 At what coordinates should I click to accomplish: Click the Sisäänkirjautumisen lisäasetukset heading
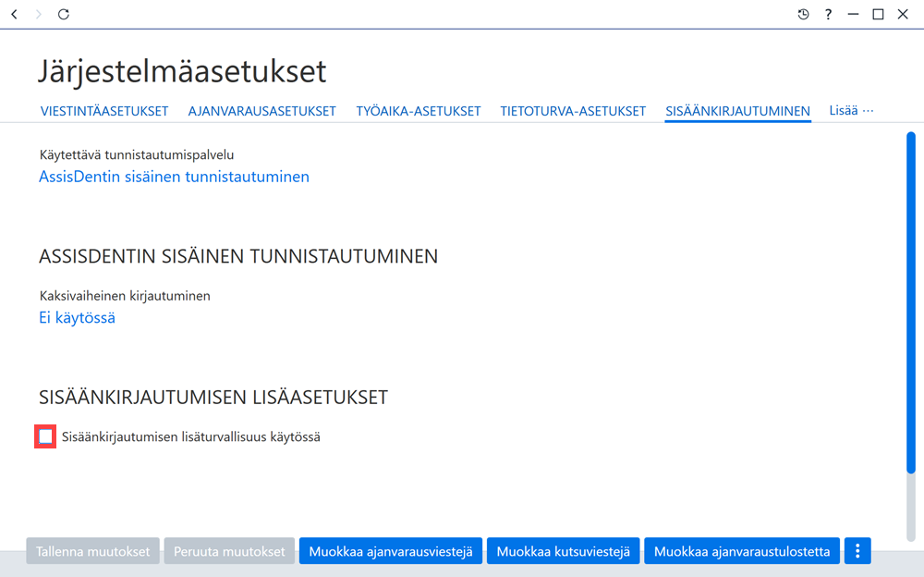click(213, 397)
